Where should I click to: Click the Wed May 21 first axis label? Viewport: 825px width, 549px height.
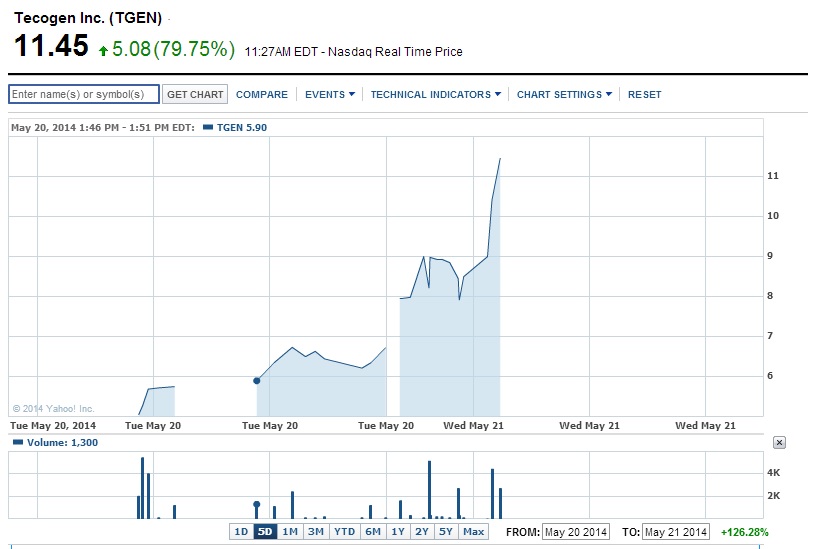[x=473, y=425]
